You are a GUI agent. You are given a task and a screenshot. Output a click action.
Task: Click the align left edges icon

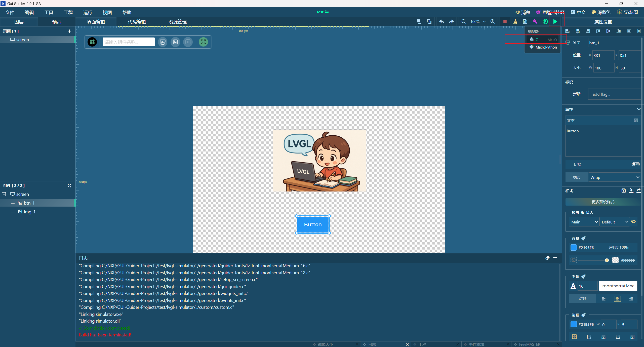coord(568,31)
